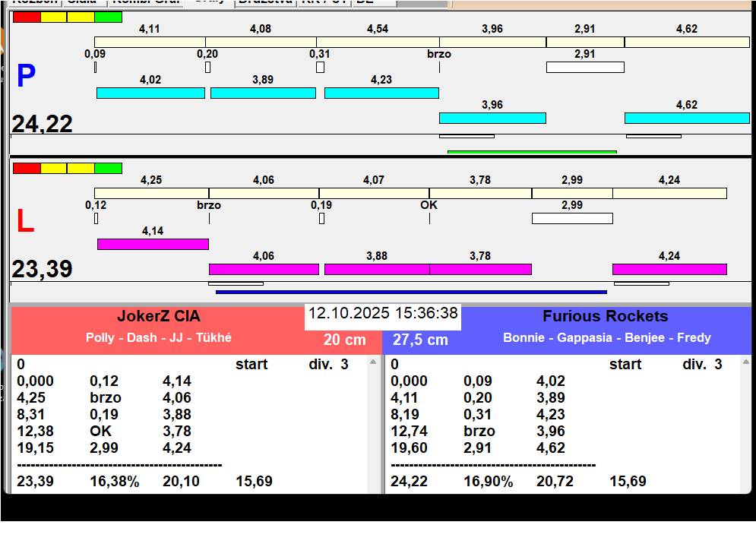Click 16,90% in Furious Rockets results
This screenshot has height=544, width=756.
[x=489, y=481]
